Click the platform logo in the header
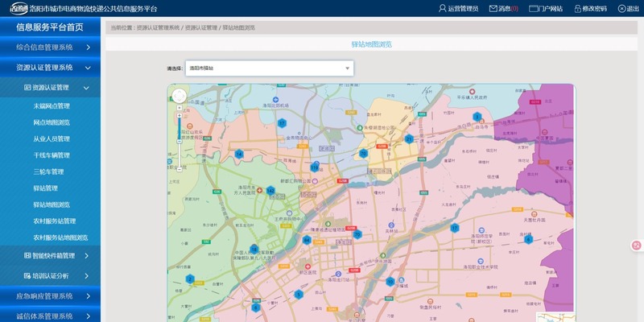 (19, 8)
